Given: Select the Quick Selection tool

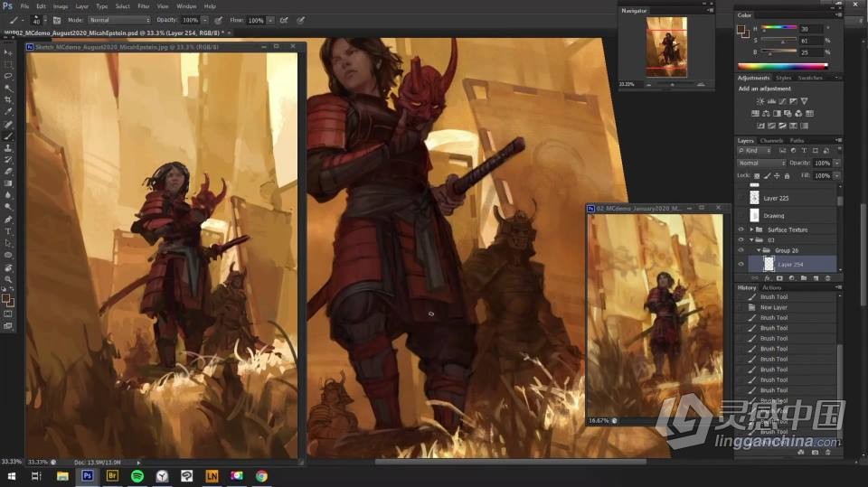Looking at the screenshot, I should [8, 88].
